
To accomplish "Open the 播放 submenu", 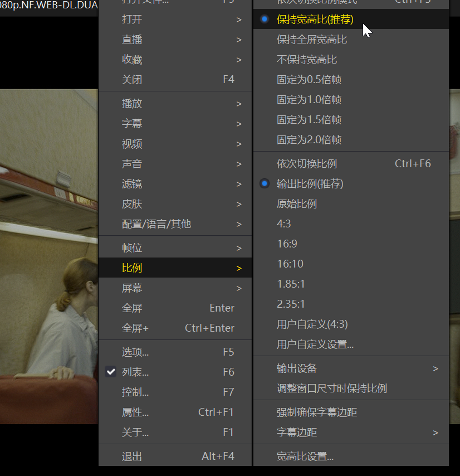I will point(175,104).
